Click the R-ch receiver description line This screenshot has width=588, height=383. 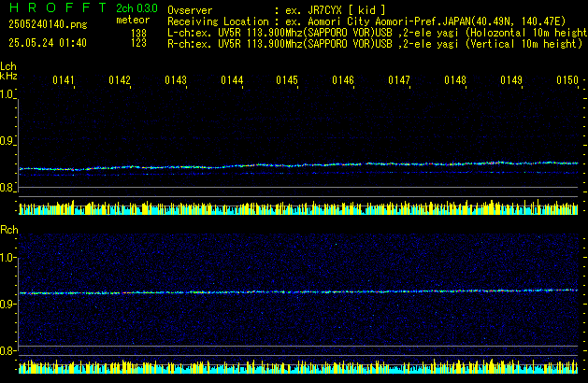[375, 44]
